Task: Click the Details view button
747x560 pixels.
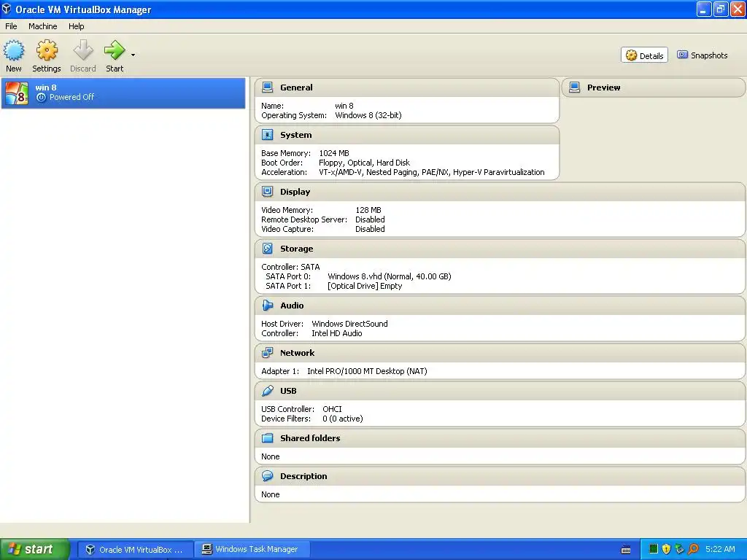Action: 644,55
